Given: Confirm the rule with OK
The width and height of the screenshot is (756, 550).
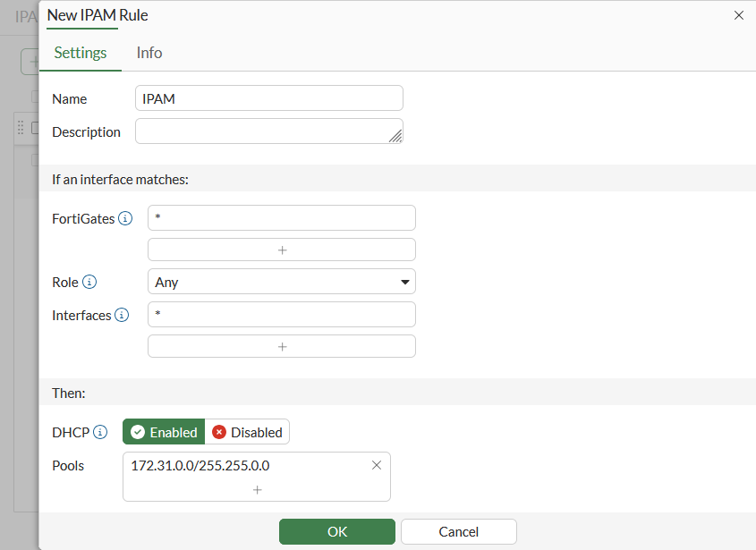Looking at the screenshot, I should [337, 531].
